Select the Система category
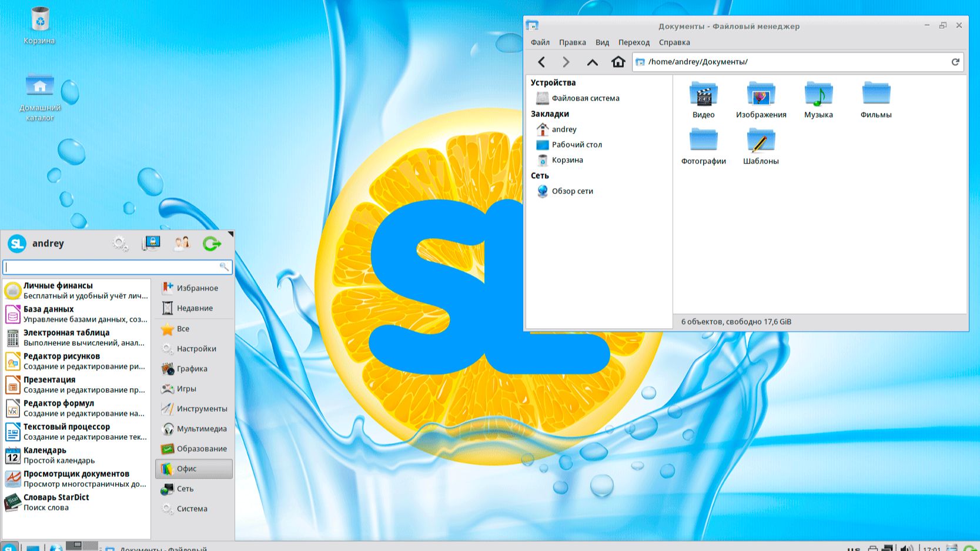The image size is (980, 551). click(x=194, y=509)
